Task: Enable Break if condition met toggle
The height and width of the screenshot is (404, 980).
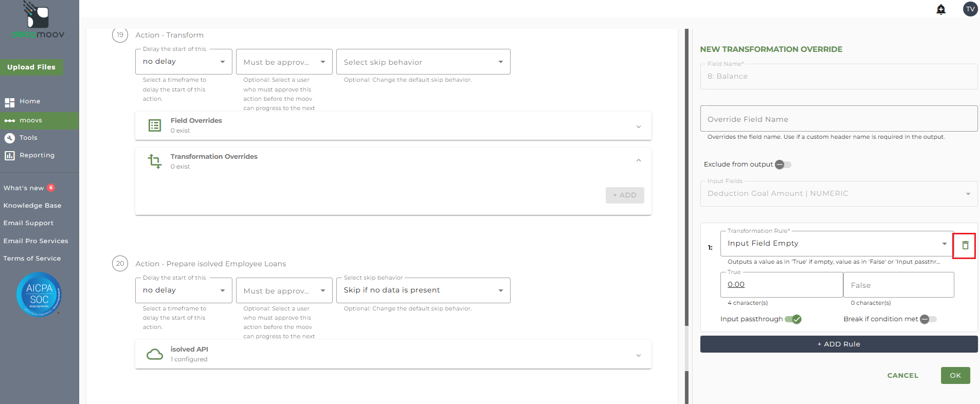Action: (928, 319)
